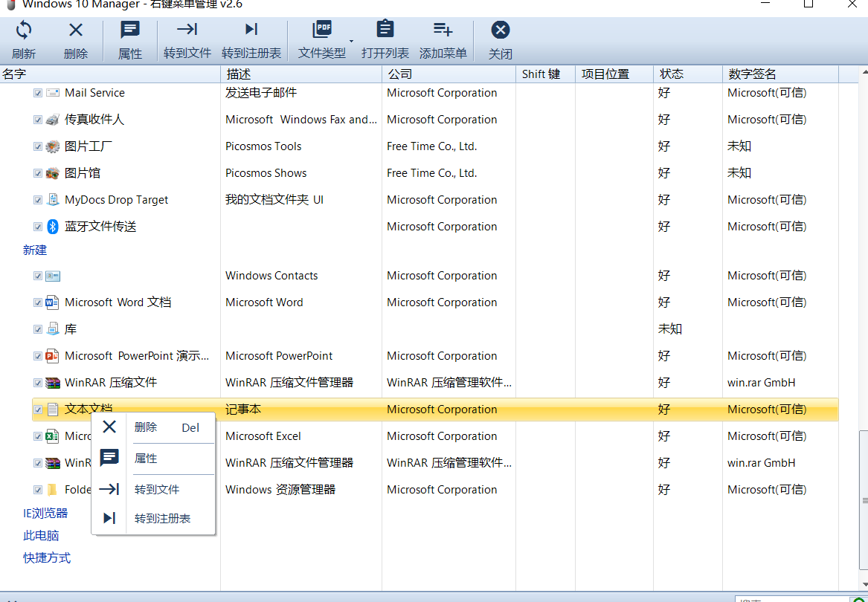Screen dimensions: 868x602
Task: Click the 转到文件 toolbar icon
Action: pos(187,30)
